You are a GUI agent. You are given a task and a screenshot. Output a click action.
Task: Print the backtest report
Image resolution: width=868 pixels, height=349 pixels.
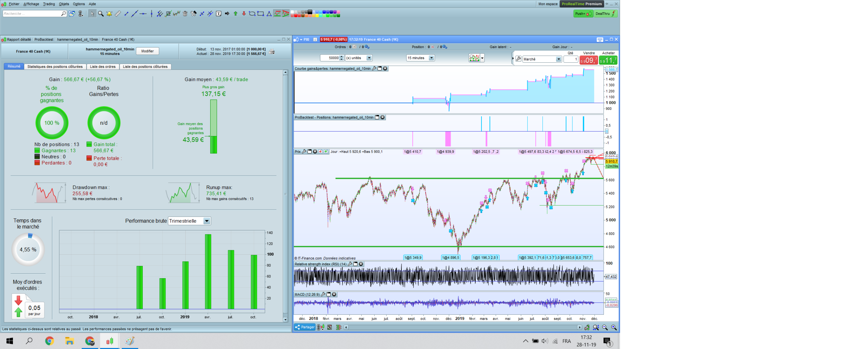coord(272,52)
